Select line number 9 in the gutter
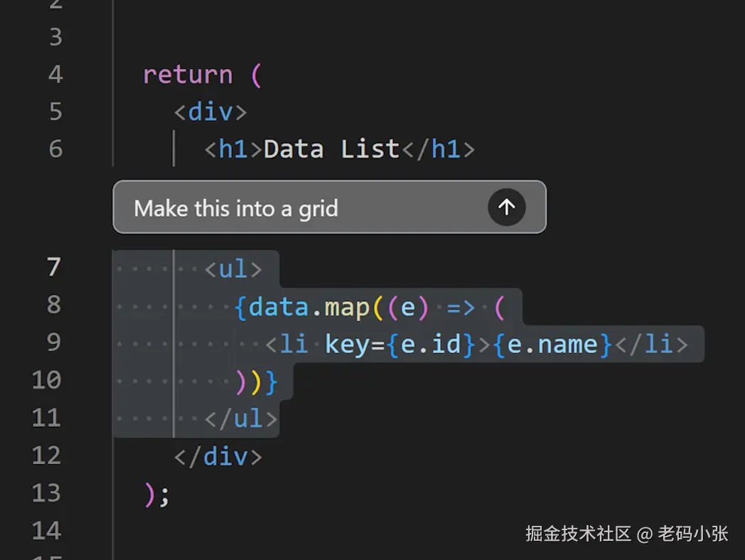Viewport: 745px width, 560px height. 54,343
